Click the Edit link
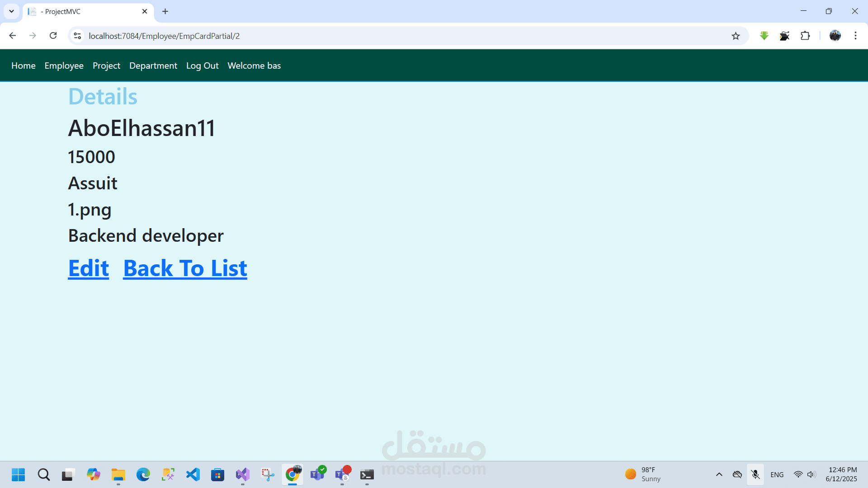The width and height of the screenshot is (868, 488). (88, 268)
